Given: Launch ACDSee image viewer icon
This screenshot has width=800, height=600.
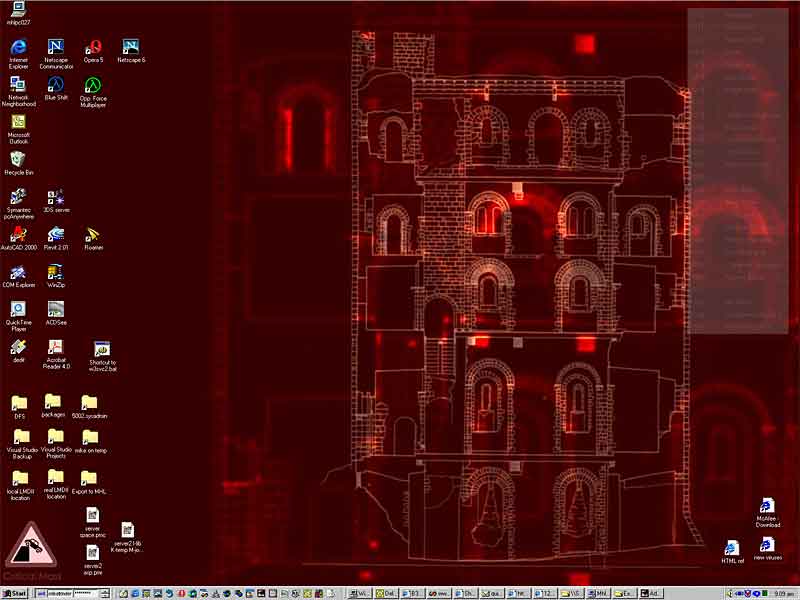Looking at the screenshot, I should pos(56,309).
